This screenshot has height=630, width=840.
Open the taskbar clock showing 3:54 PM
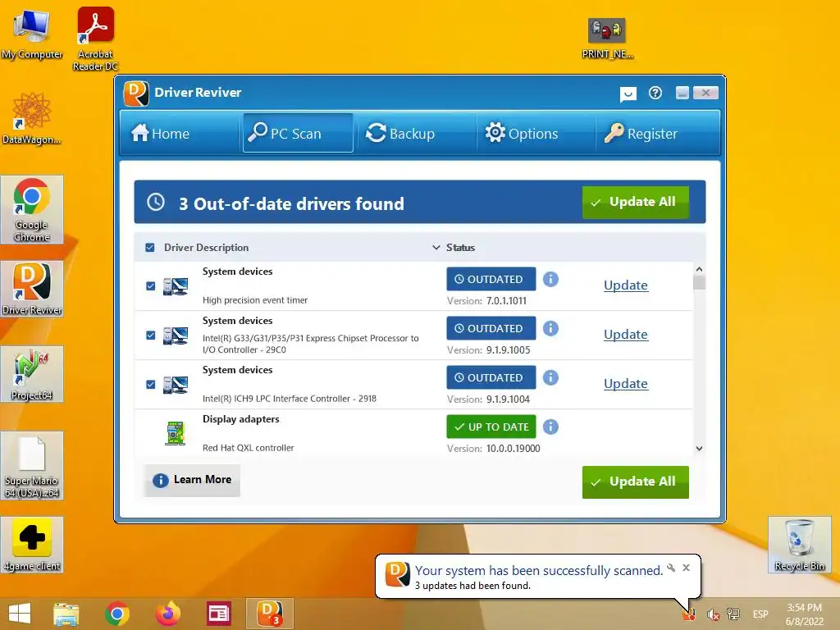click(804, 614)
